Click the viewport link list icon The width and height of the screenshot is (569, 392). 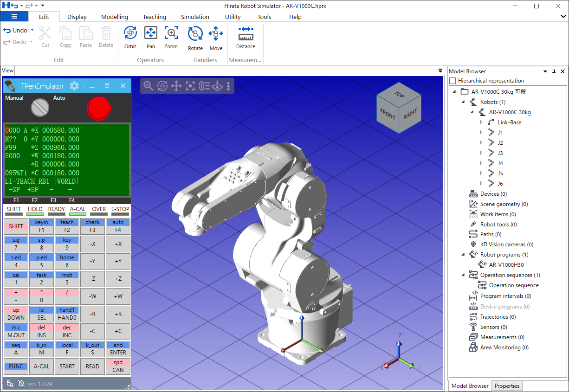[x=204, y=86]
